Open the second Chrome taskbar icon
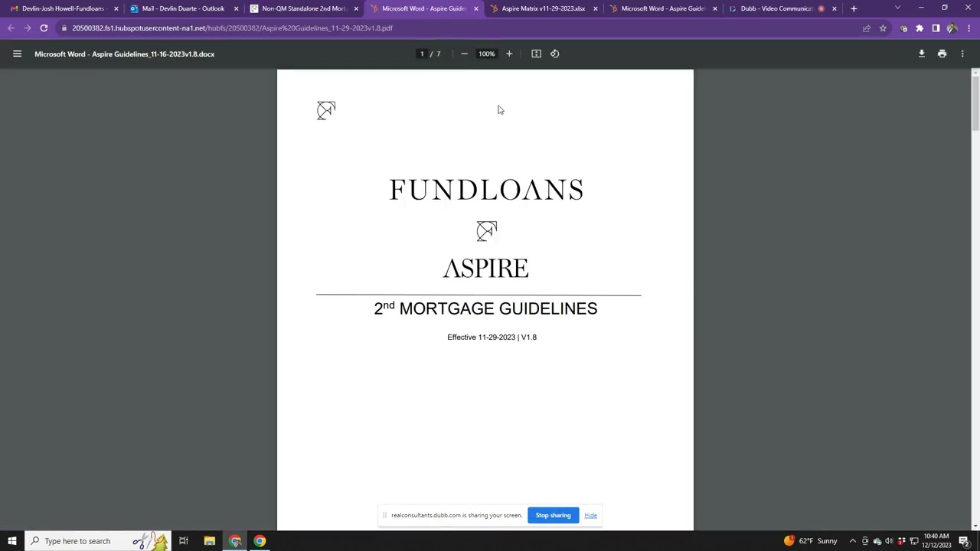 coord(260,541)
